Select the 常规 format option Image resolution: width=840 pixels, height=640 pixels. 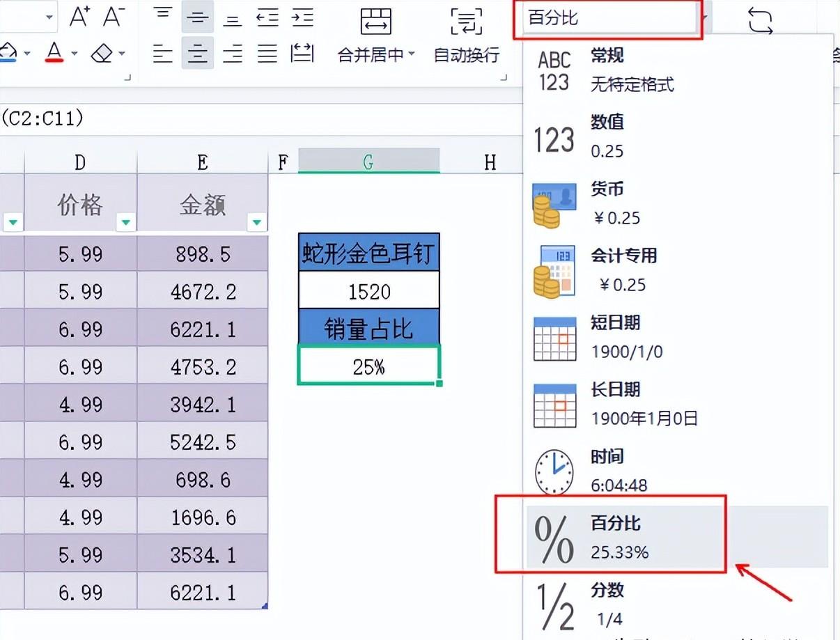tap(678, 70)
